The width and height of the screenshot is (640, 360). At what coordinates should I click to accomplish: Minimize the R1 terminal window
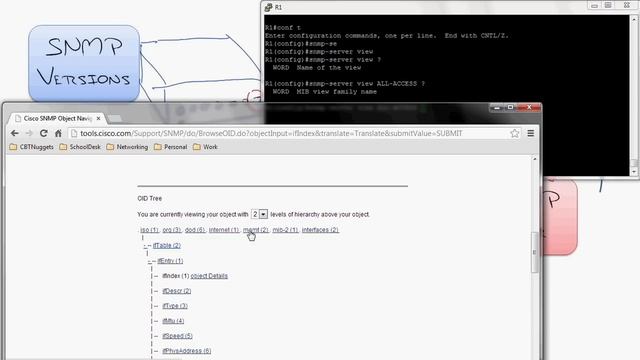[x=594, y=6]
